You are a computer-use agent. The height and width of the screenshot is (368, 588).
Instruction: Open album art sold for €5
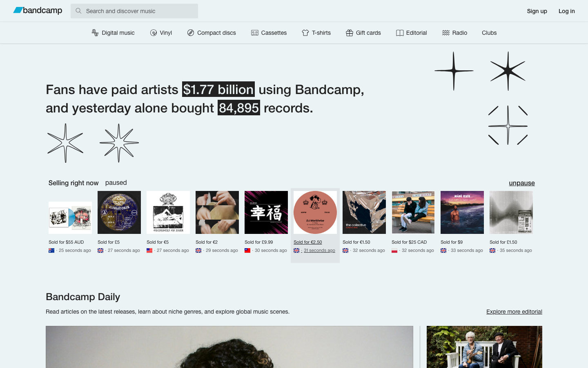point(168,212)
